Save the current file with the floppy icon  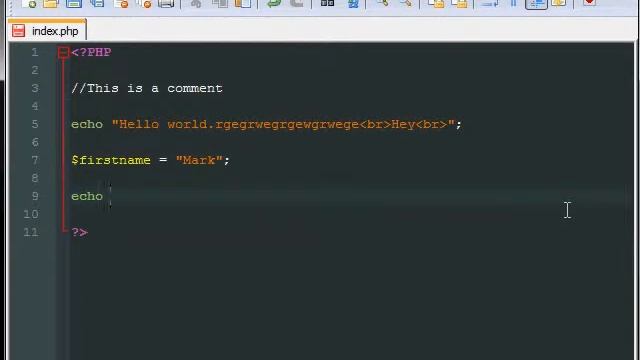click(74, 3)
